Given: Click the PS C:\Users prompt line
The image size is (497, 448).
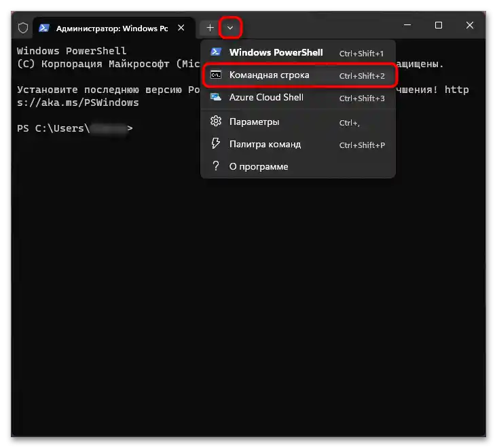Looking at the screenshot, I should 75,128.
